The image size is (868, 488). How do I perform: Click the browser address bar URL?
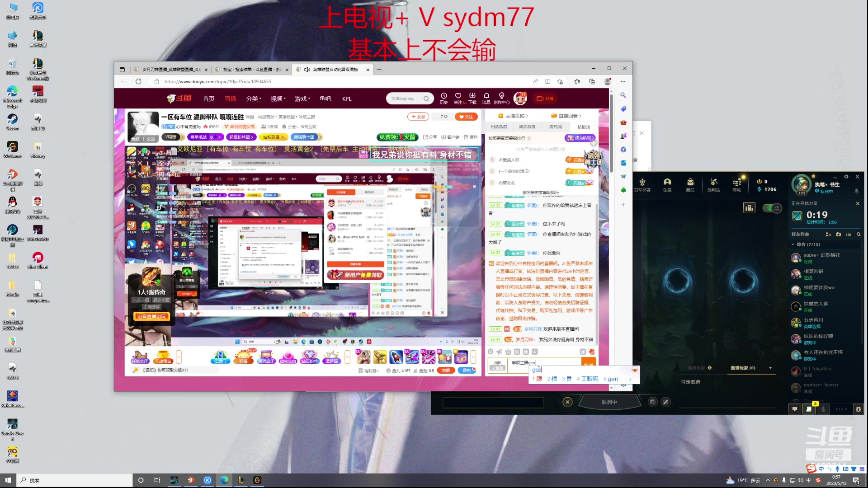pos(218,81)
